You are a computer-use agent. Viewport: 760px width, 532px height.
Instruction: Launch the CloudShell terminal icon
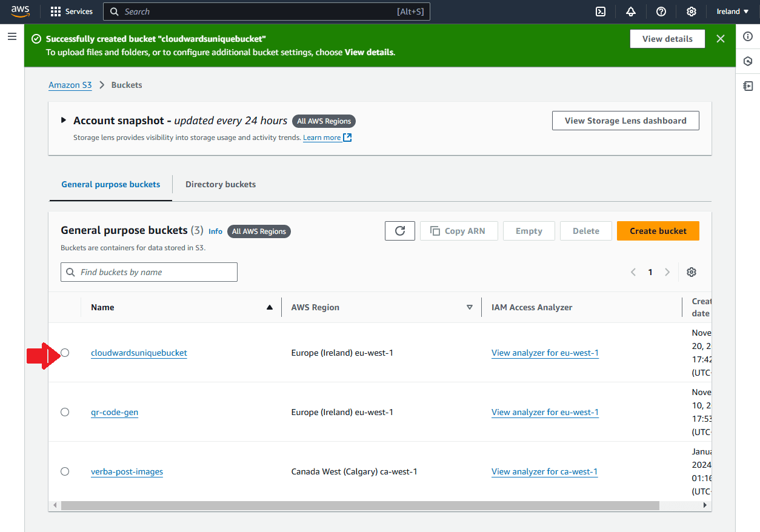[601, 12]
